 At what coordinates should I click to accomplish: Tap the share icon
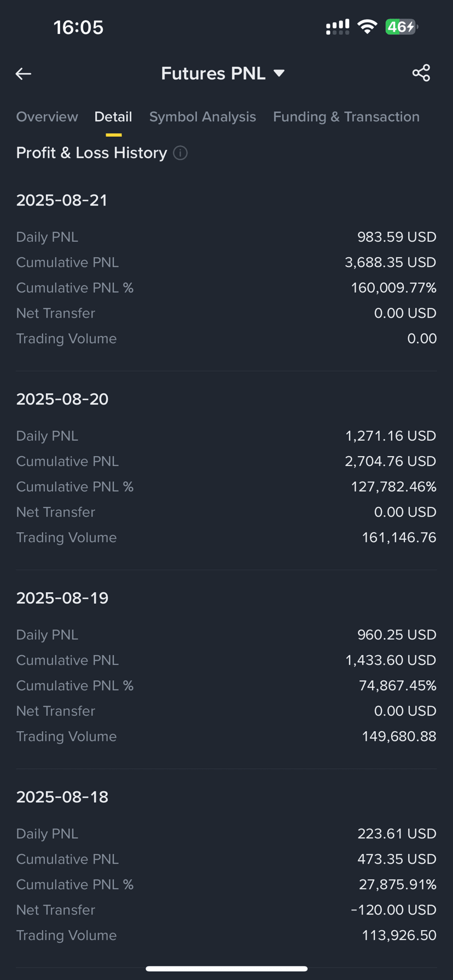421,73
